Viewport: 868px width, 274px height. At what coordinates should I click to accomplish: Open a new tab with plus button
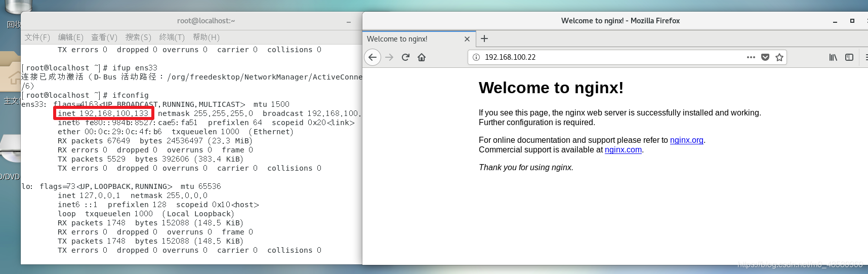[484, 38]
